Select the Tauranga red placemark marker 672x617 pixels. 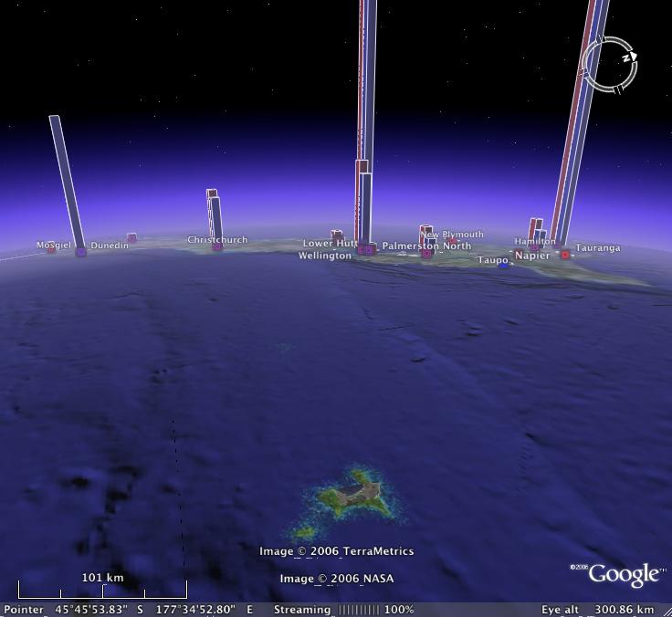pos(565,255)
